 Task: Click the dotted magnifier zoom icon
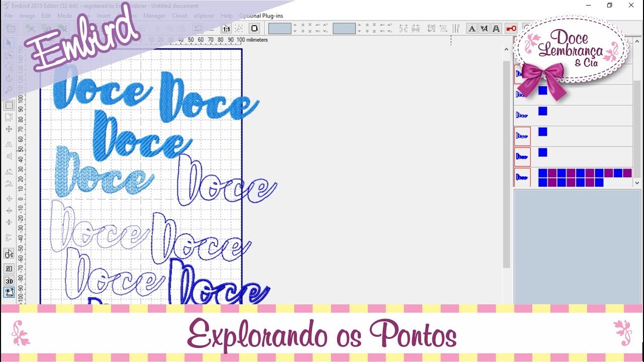[x=239, y=29]
